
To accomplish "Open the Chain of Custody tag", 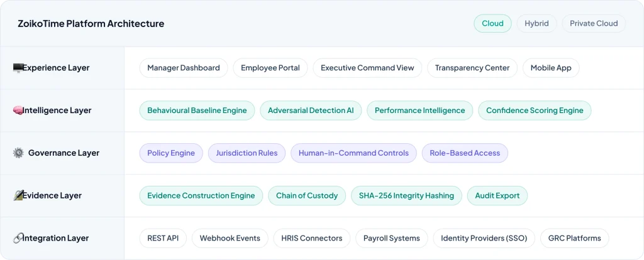I will click(x=307, y=195).
